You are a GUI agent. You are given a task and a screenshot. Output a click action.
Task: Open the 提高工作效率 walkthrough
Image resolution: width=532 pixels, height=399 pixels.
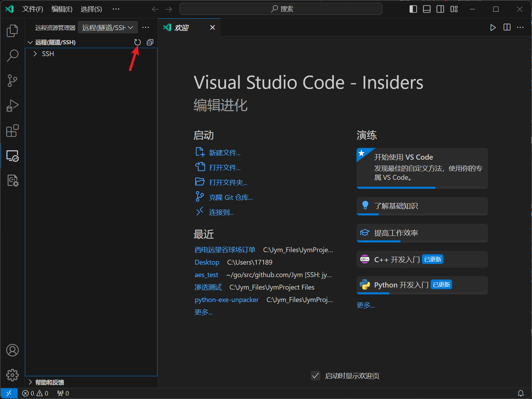click(422, 233)
